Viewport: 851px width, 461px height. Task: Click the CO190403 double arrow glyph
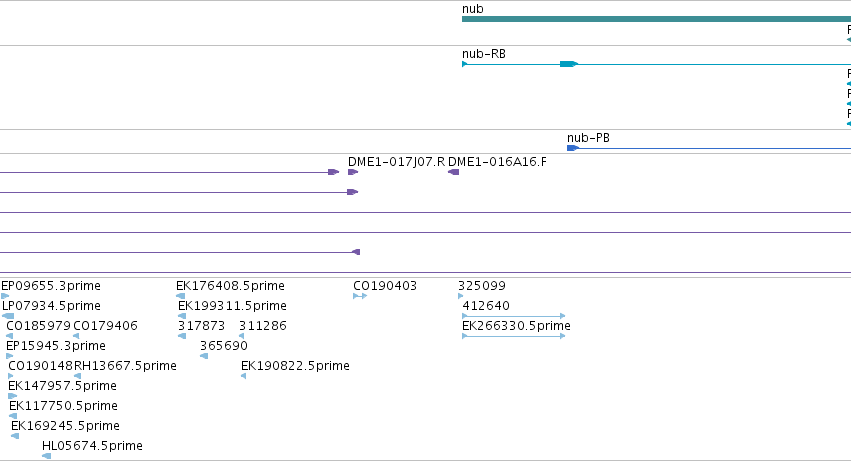pyautogui.click(x=360, y=296)
